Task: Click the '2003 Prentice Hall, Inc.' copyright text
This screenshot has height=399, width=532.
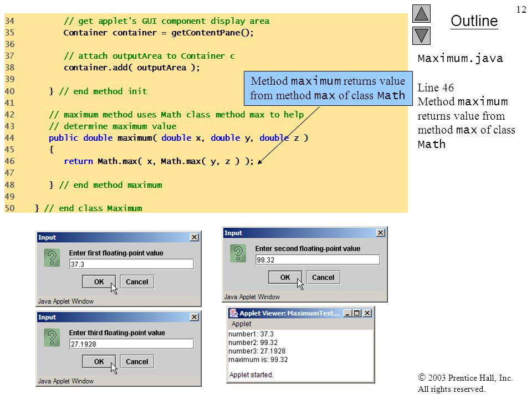Action: [465, 377]
